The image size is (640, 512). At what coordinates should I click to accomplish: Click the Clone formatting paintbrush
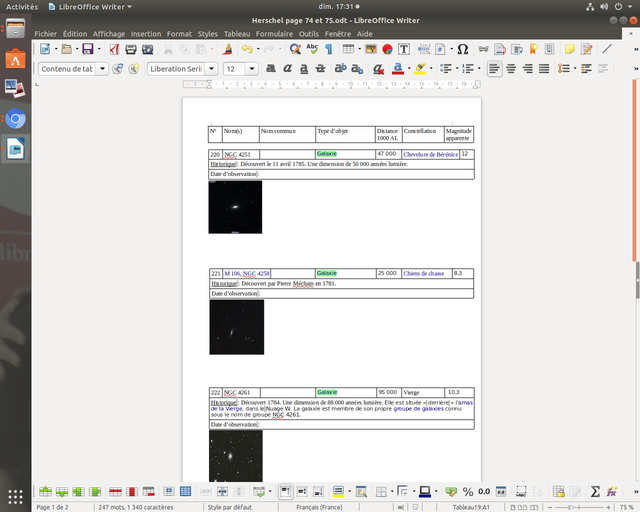pos(228,49)
